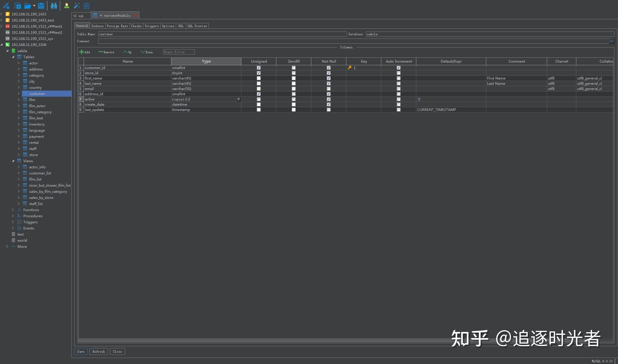618x364 pixels.
Task: Click the magic wand toolbar icon
Action: [x=77, y=6]
